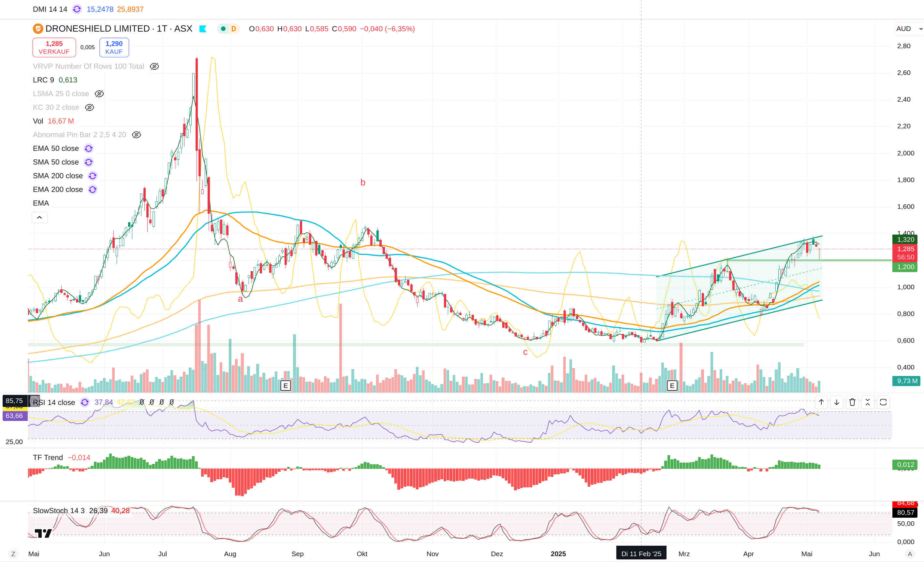
Task: Collapse the indicator legend with chevron arrow
Action: pos(39,217)
